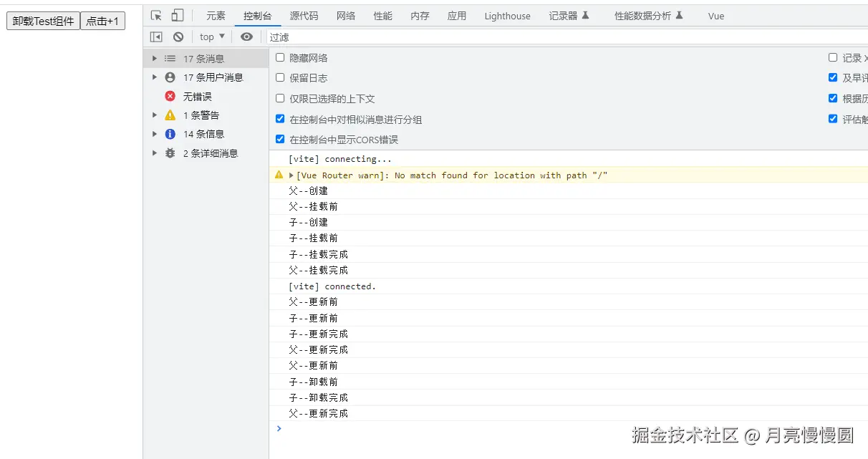
Task: Expand the 17 条用户消息 group arrow
Action: (155, 77)
